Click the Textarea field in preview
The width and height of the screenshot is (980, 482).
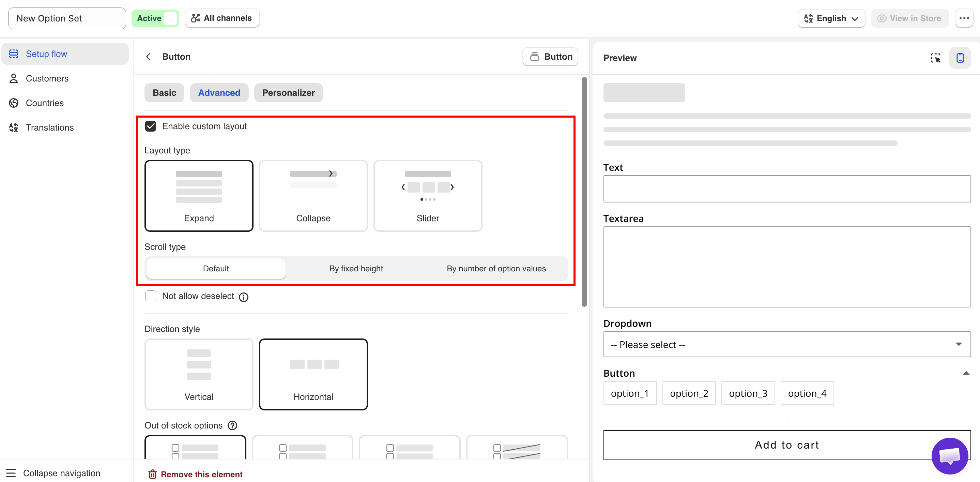point(787,267)
